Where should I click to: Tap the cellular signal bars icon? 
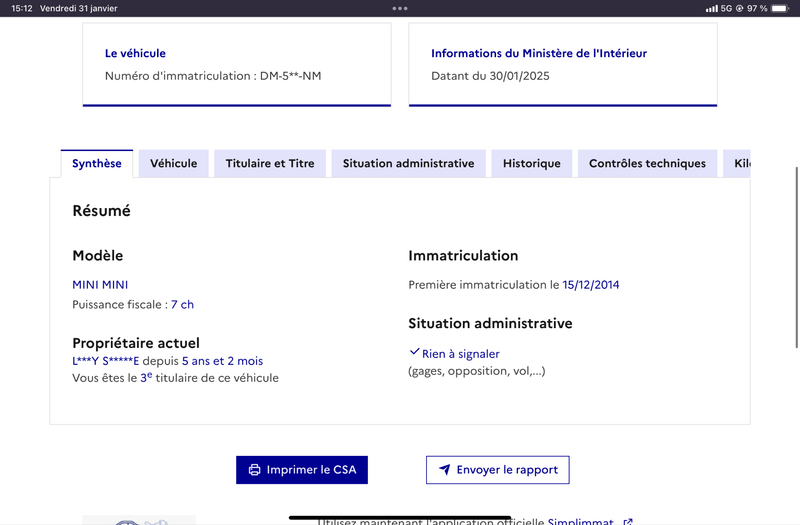click(711, 9)
